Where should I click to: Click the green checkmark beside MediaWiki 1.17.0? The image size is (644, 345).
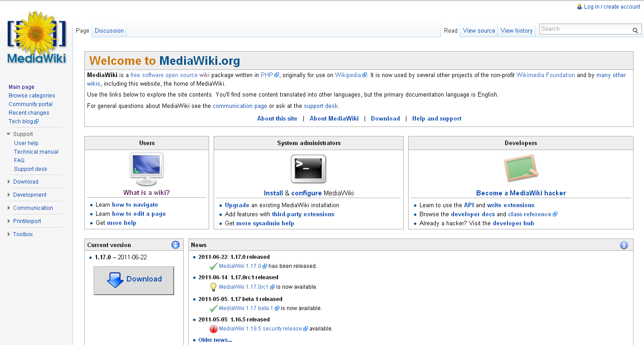214,266
